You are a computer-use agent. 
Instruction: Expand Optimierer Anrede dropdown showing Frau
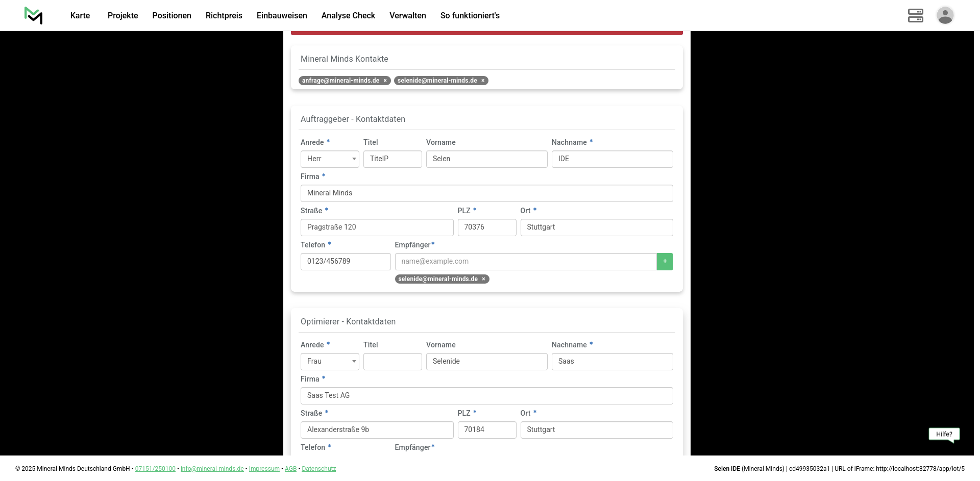(x=330, y=362)
